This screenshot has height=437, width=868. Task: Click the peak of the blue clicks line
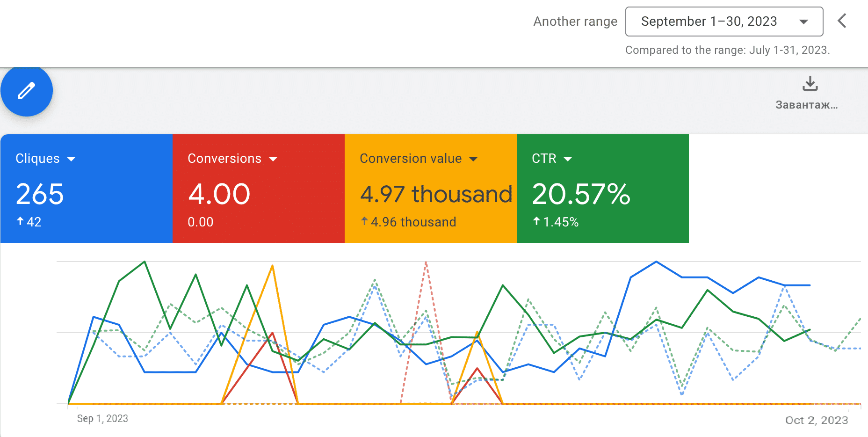coord(656,262)
